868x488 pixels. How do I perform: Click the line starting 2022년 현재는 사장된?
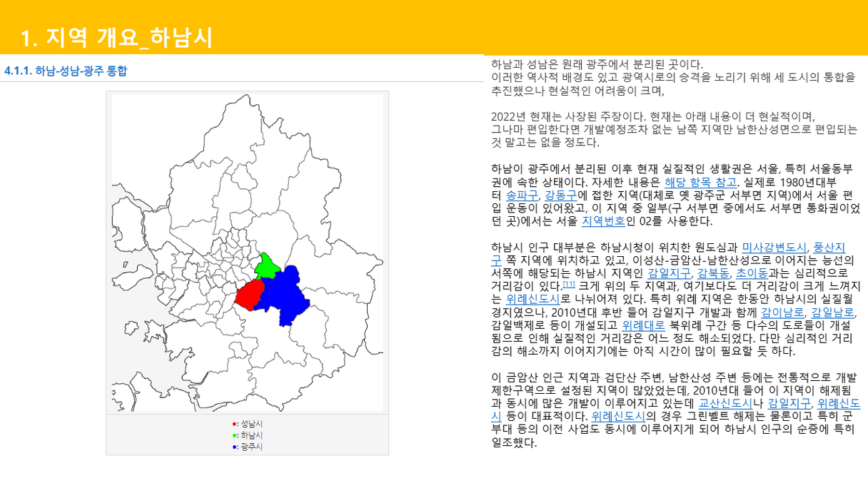click(x=652, y=116)
